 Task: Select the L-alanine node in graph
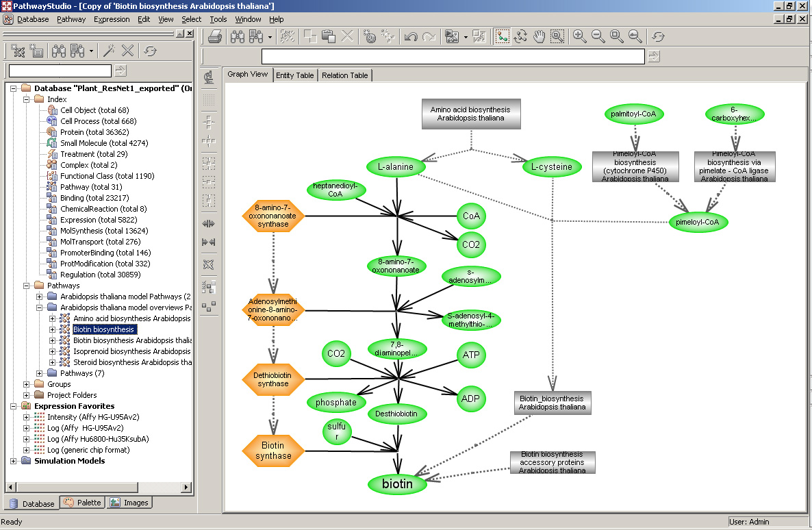click(396, 167)
